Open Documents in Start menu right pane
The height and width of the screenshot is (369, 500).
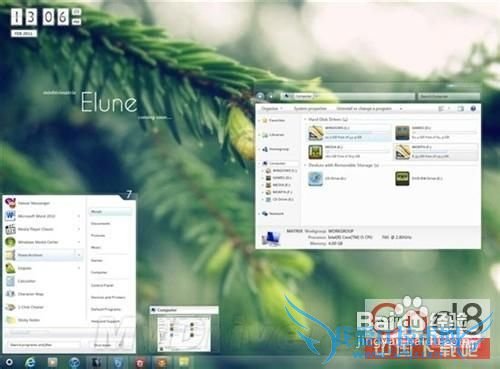point(100,223)
